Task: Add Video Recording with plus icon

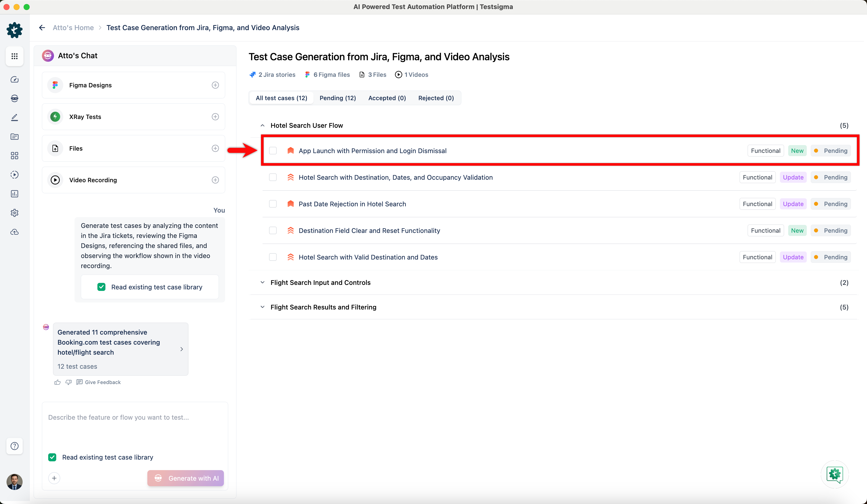Action: (215, 180)
